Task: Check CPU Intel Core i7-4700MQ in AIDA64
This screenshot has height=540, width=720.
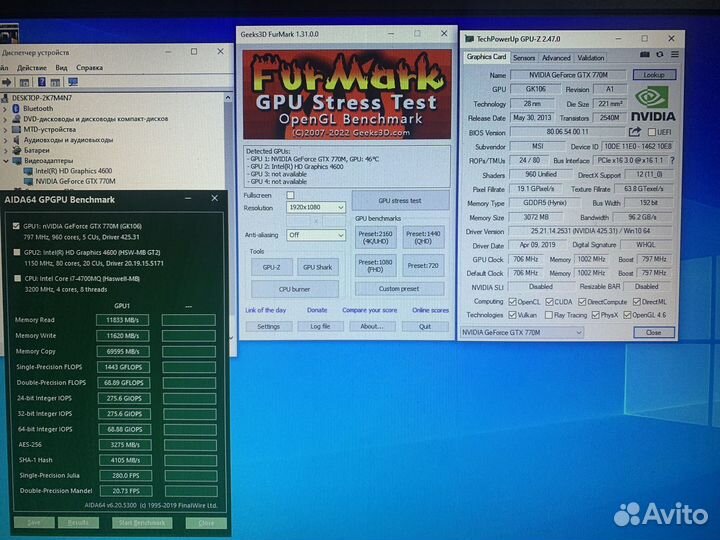Action: pyautogui.click(x=17, y=278)
